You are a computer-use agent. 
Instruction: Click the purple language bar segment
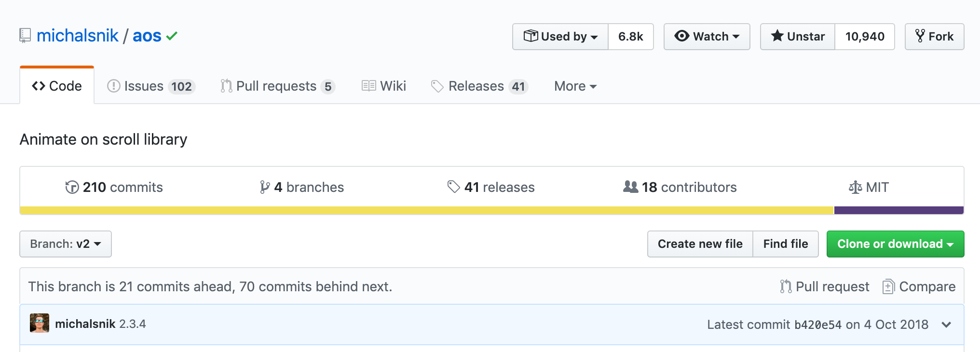point(899,210)
